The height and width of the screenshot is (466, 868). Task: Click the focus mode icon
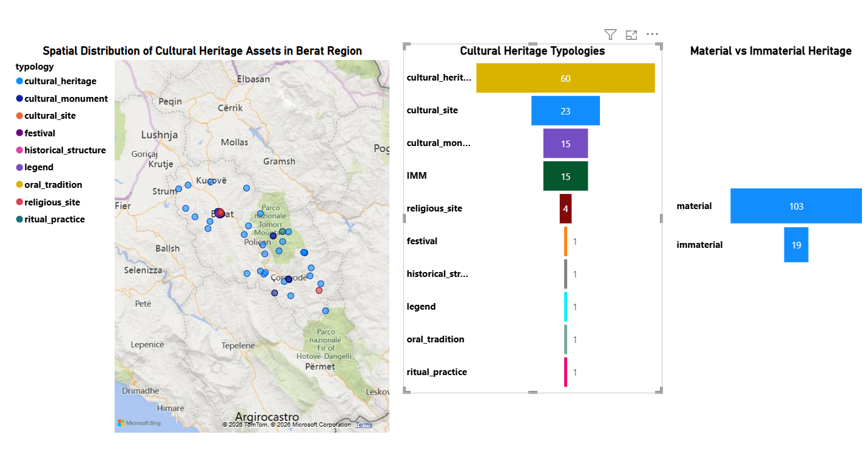point(631,35)
